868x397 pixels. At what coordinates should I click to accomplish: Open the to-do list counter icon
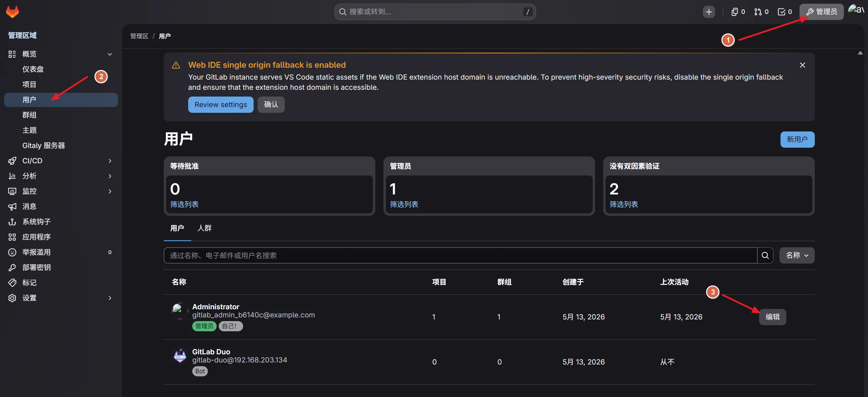tap(785, 12)
